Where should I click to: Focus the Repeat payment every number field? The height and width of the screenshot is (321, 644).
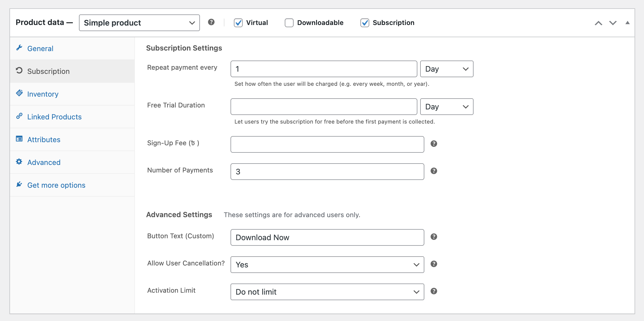click(324, 69)
